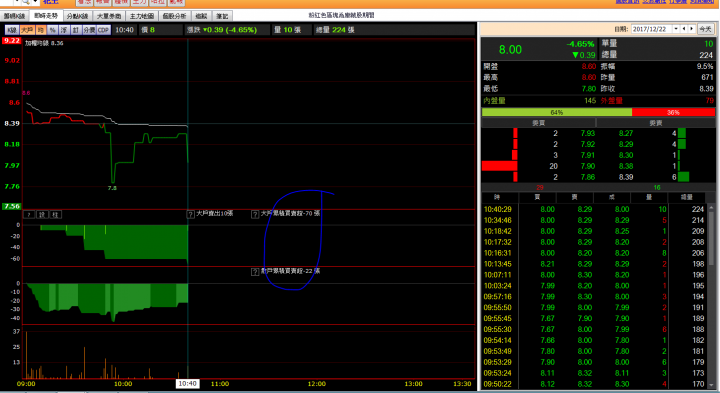Click the 今天 today button

(705, 29)
